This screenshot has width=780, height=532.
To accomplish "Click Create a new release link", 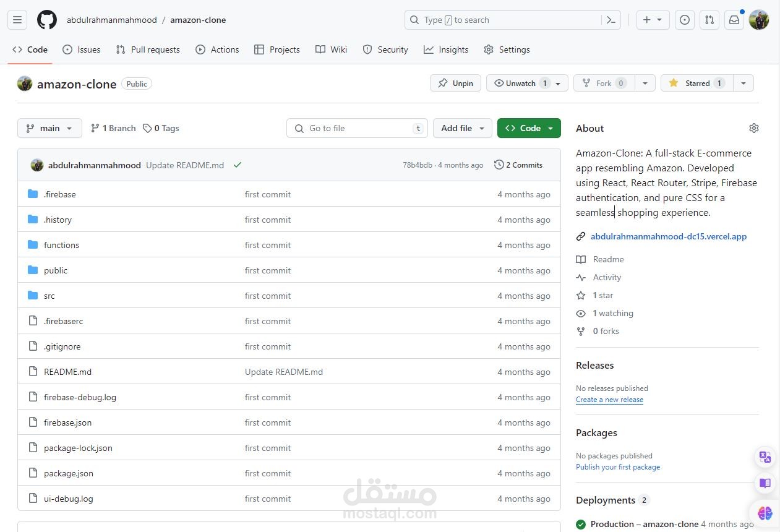I will 609,400.
